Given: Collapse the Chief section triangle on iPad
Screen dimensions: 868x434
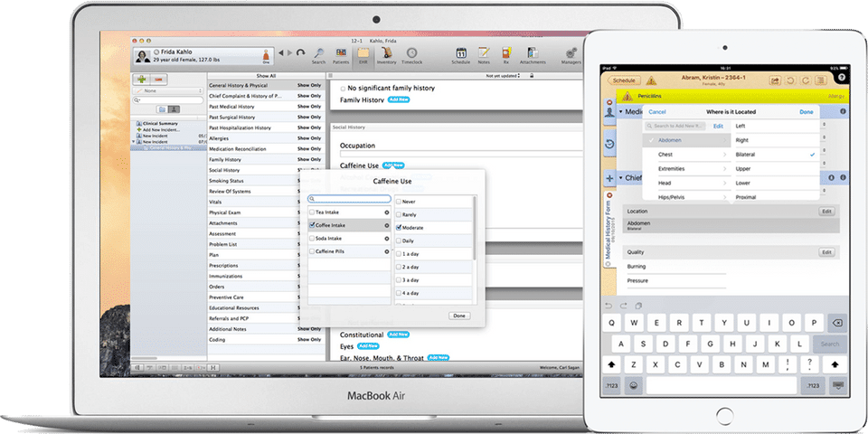Looking at the screenshot, I should pyautogui.click(x=621, y=178).
